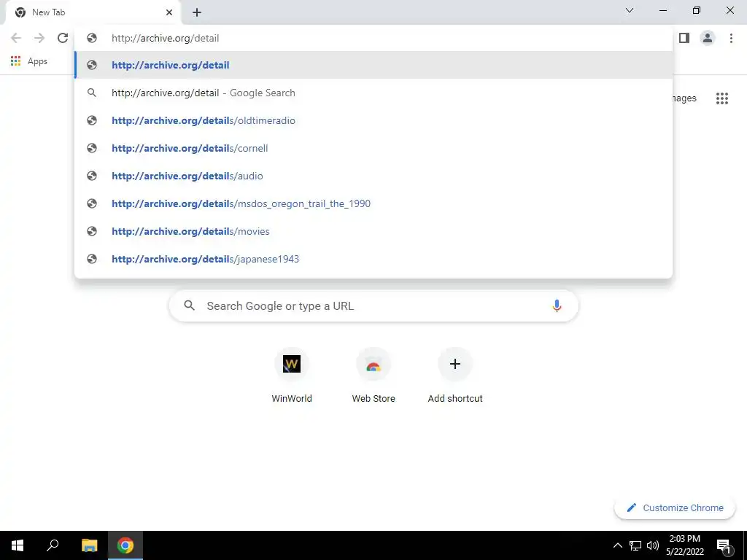The image size is (747, 560).
Task: Open File Explorer from the taskbar
Action: pyautogui.click(x=89, y=545)
